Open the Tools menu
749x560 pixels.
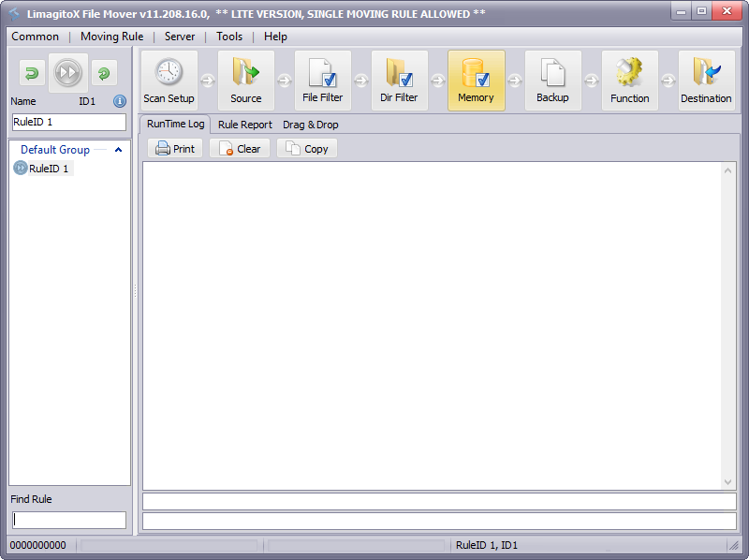pyautogui.click(x=229, y=37)
